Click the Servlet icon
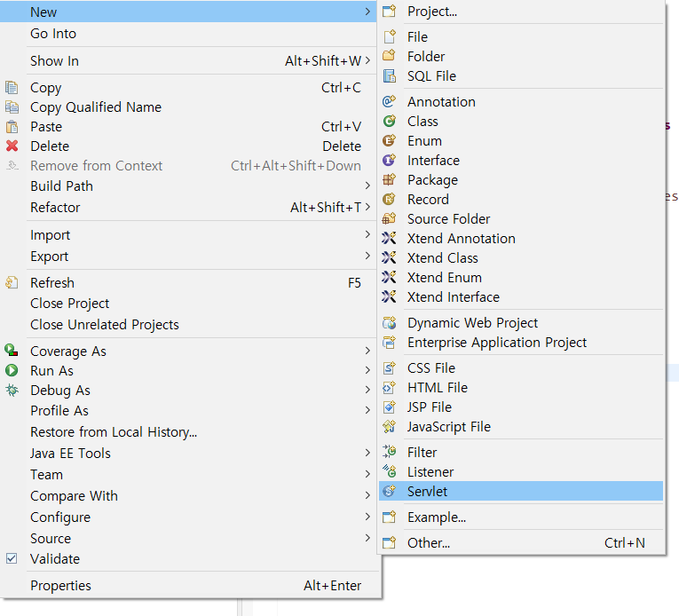The height and width of the screenshot is (616, 679). [x=389, y=491]
